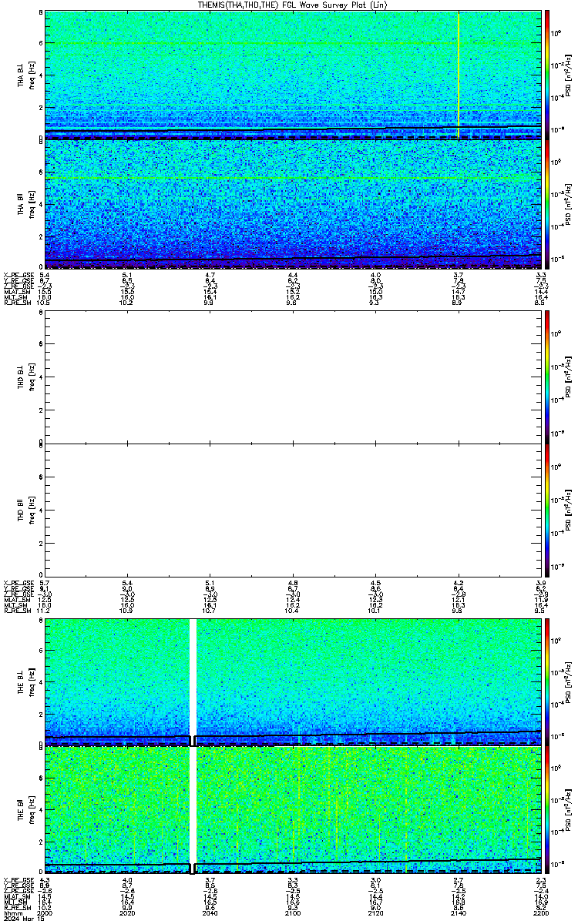Click the THA B⊥ spectrogram panel
The width and height of the screenshot is (578, 924).
coord(293,75)
